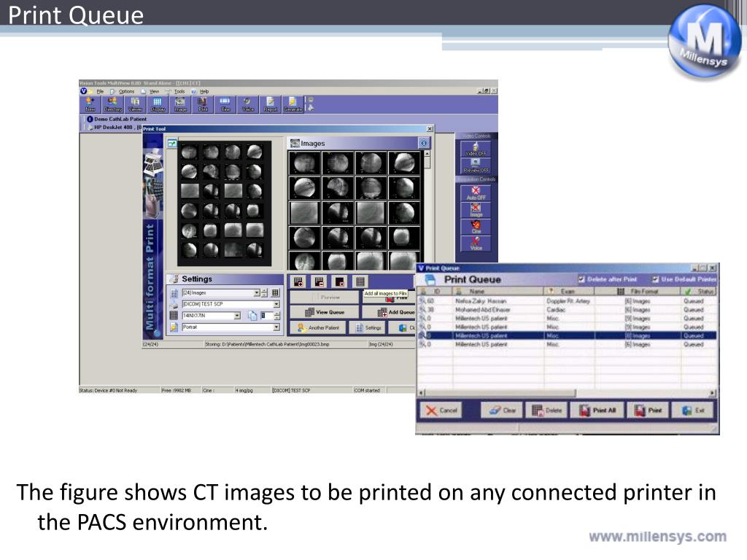747x560 pixels.
Task: Click the image count spinner arrows
Action: [x=265, y=293]
